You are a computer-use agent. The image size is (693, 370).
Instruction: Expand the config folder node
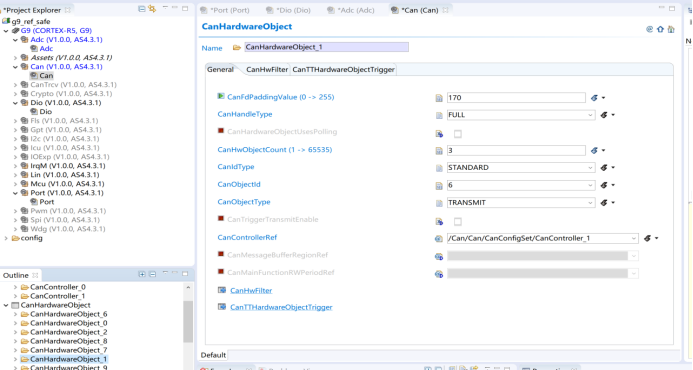[6, 238]
